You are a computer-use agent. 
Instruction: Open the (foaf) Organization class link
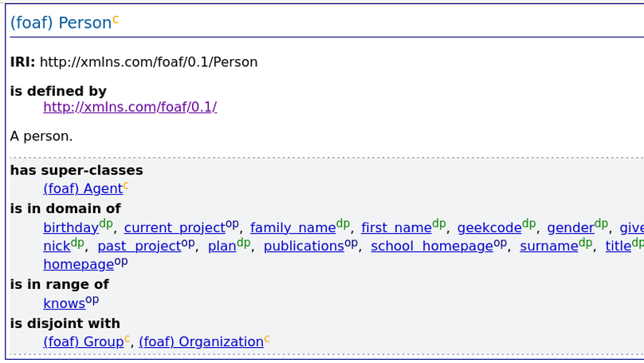pos(201,342)
